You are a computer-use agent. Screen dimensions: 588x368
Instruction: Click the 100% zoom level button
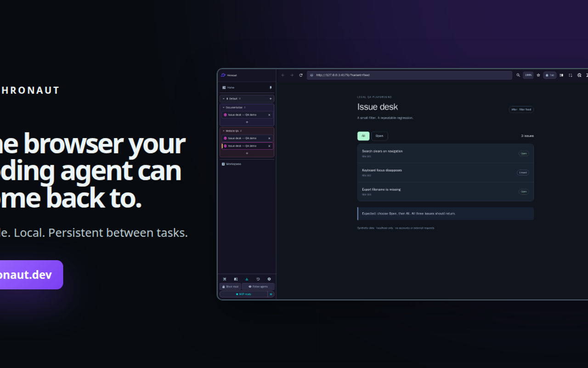pyautogui.click(x=528, y=75)
